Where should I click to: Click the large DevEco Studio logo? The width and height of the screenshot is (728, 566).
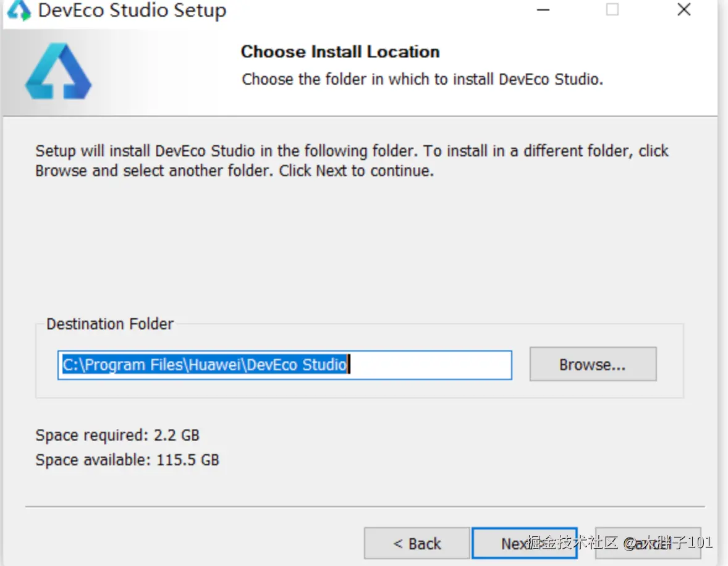[x=58, y=71]
